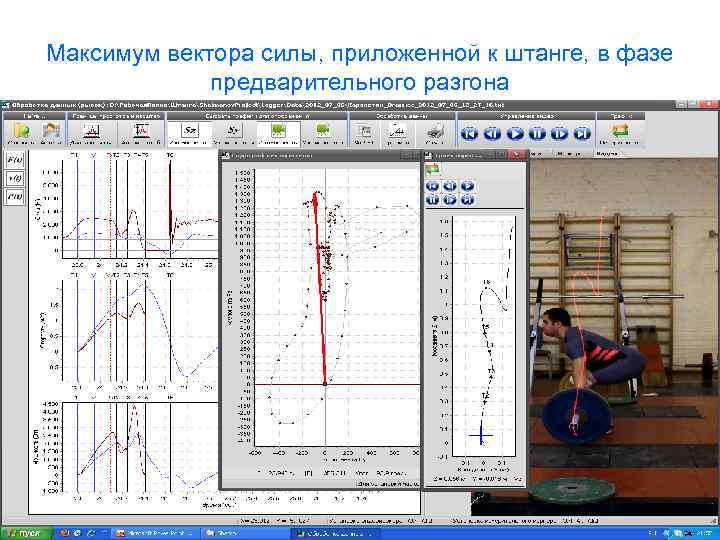
Task: Show the F(t) force graph
Action: point(15,160)
